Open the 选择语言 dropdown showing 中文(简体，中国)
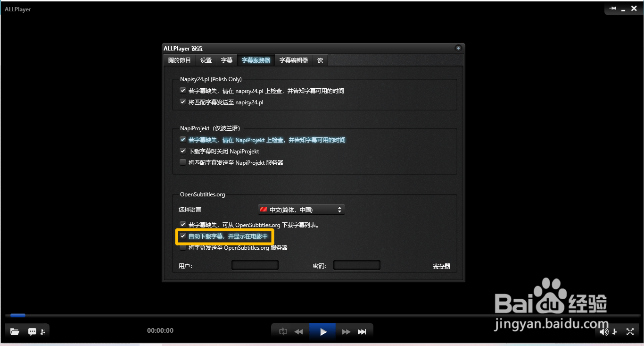The image size is (644, 346). (301, 210)
